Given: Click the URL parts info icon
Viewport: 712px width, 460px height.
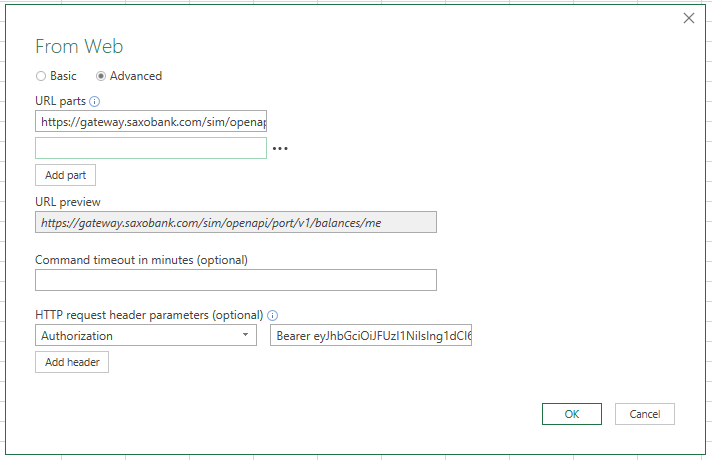Looking at the screenshot, I should (x=95, y=102).
